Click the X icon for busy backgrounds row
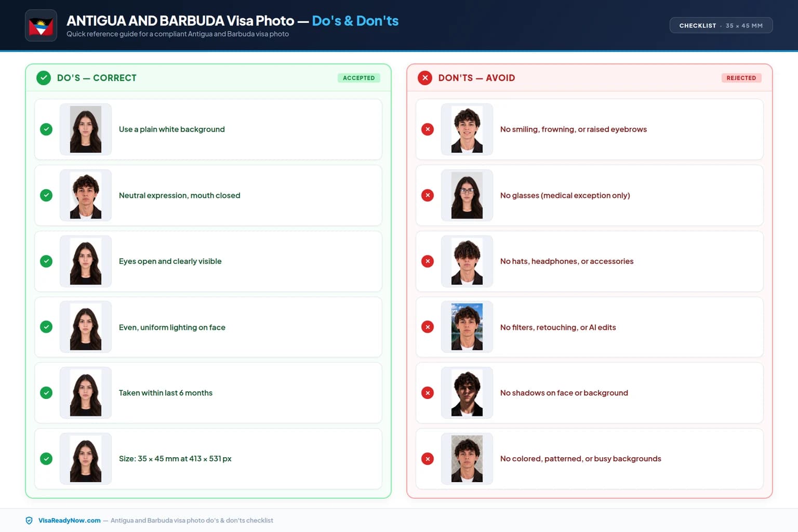This screenshot has width=798, height=532. (428, 459)
